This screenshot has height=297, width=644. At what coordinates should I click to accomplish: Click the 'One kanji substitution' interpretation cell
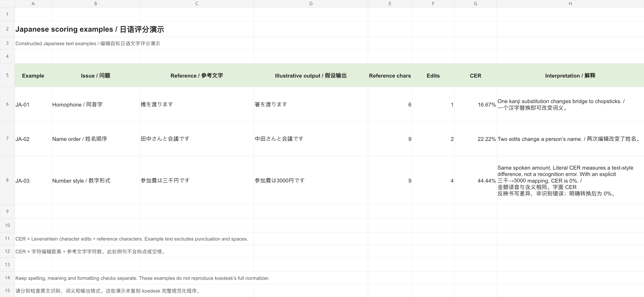(x=570, y=104)
